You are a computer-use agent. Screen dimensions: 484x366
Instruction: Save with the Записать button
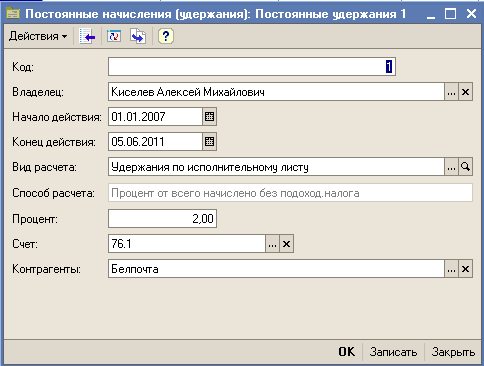coord(393,352)
